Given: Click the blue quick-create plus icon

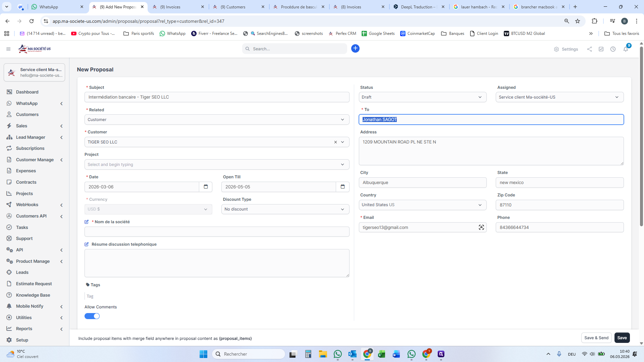Looking at the screenshot, I should point(355,49).
